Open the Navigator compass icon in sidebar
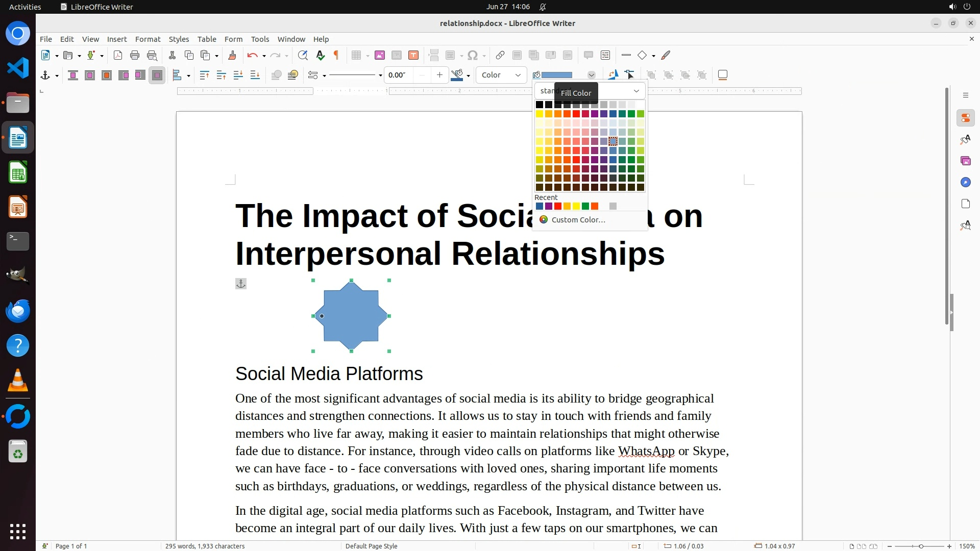The height and width of the screenshot is (551, 980). point(965,182)
